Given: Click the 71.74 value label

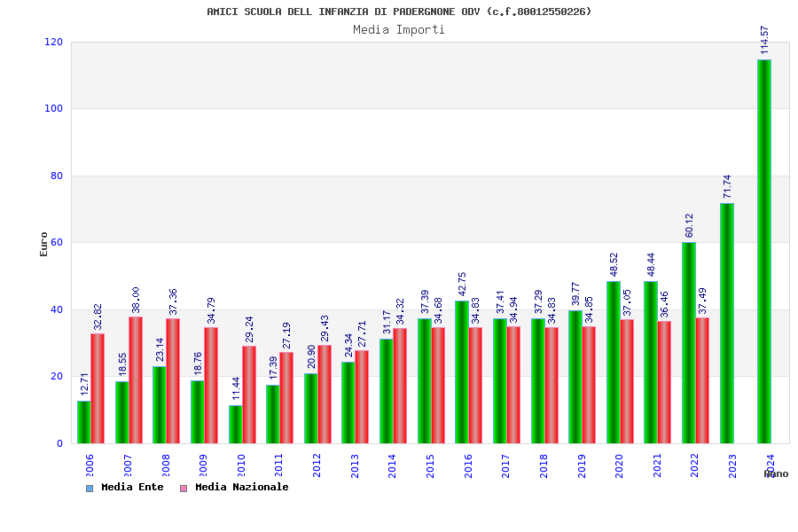Looking at the screenshot, I should click(x=727, y=187).
